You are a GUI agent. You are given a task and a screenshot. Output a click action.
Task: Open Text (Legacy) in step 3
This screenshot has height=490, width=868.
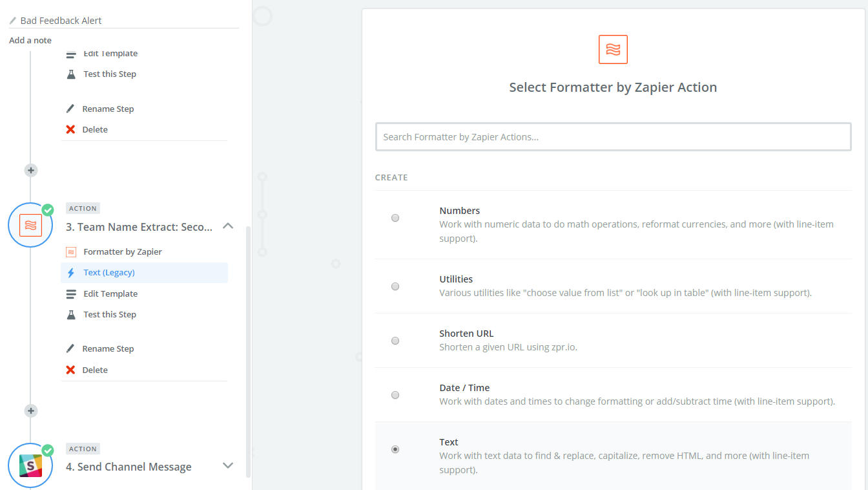click(x=109, y=273)
